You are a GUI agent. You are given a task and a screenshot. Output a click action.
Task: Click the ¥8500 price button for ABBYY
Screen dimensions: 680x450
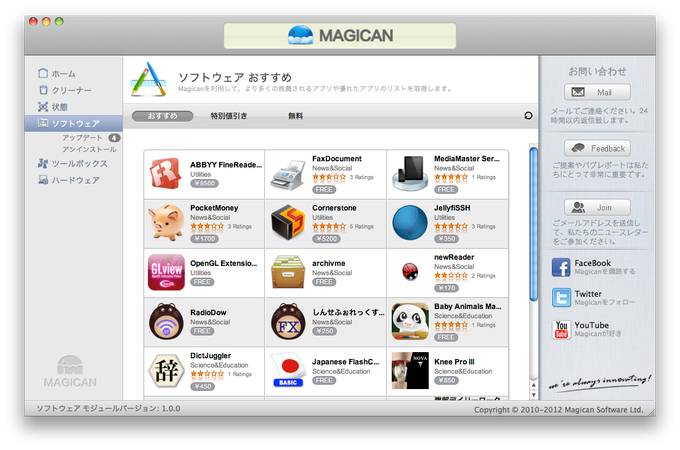(204, 183)
